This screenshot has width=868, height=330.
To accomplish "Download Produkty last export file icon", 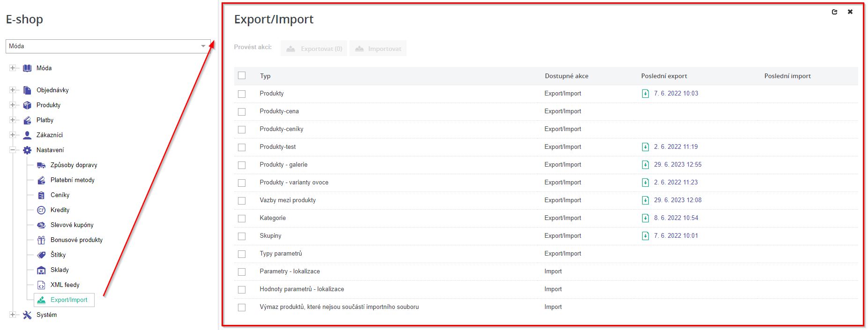I will [x=645, y=94].
